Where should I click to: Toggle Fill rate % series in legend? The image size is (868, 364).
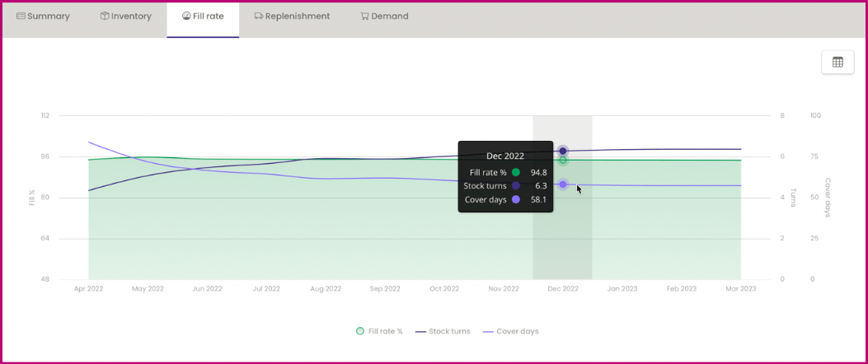(380, 331)
